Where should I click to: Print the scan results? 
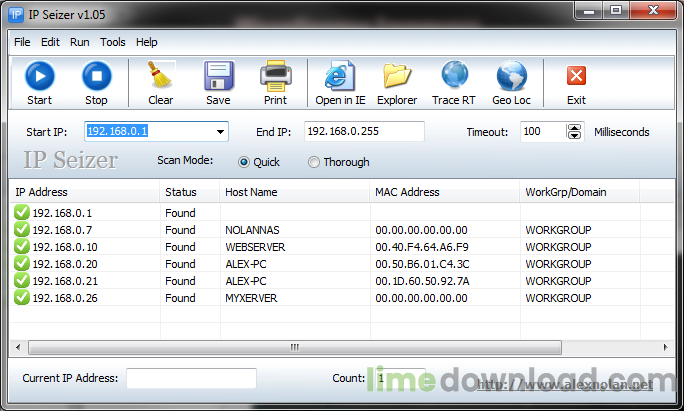coord(275,83)
